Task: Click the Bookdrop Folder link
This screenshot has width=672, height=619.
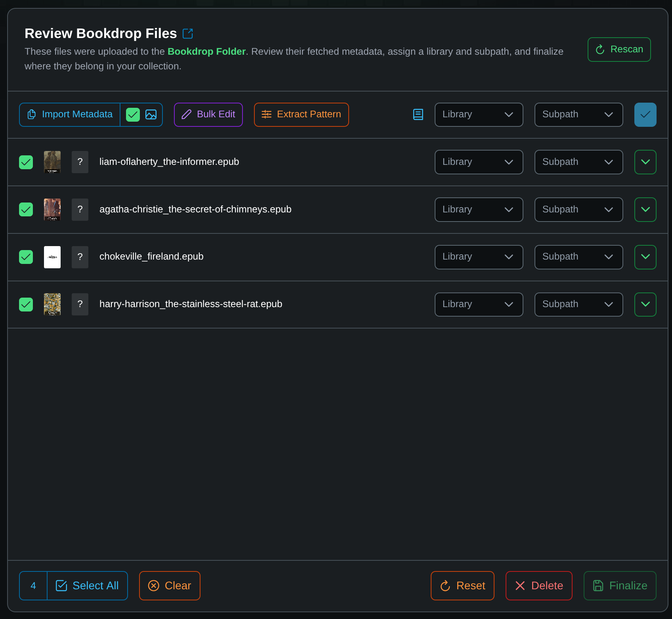Action: [x=206, y=52]
